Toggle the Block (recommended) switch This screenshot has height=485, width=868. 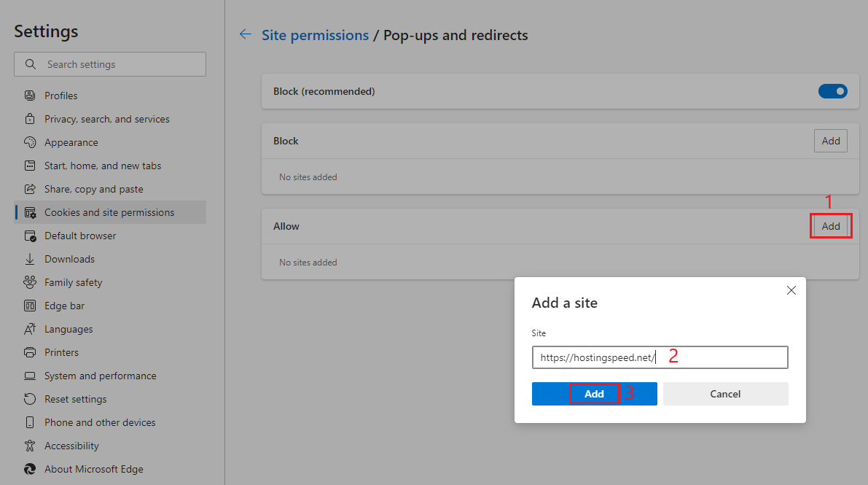click(832, 91)
